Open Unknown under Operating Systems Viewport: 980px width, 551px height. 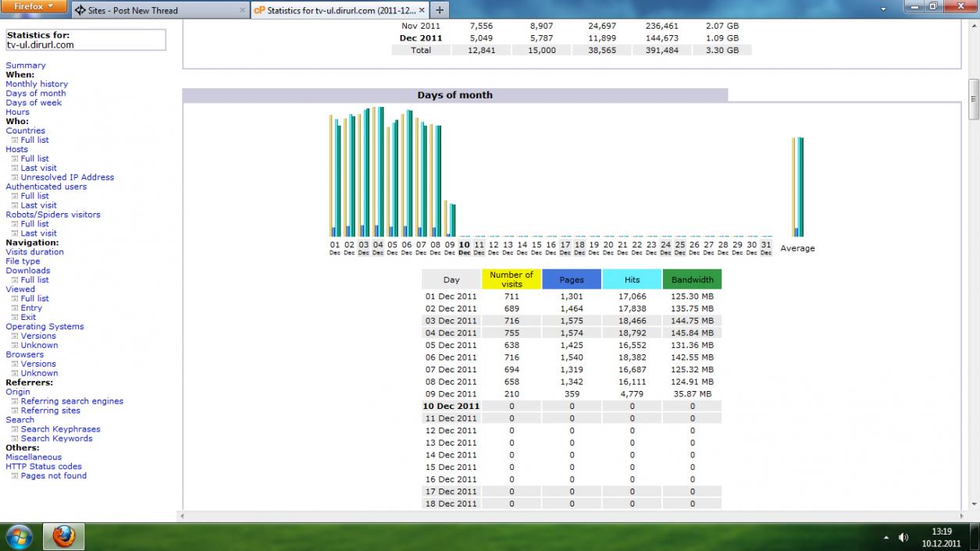pyautogui.click(x=39, y=347)
